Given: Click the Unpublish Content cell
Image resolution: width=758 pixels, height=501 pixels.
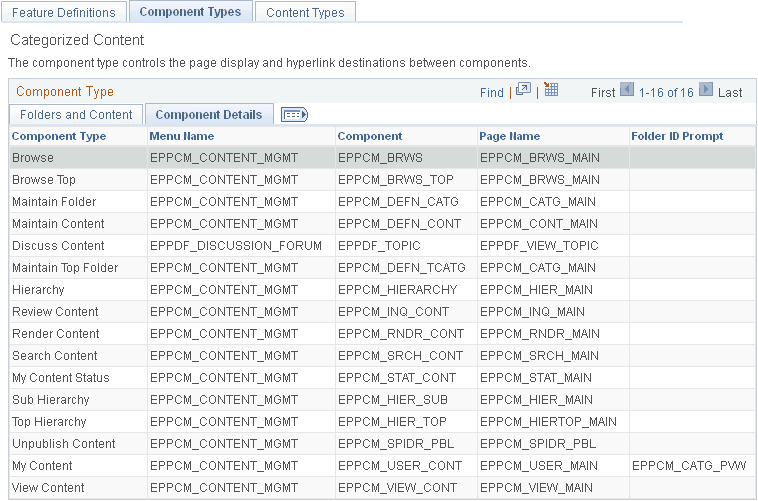Looking at the screenshot, I should (x=78, y=444).
